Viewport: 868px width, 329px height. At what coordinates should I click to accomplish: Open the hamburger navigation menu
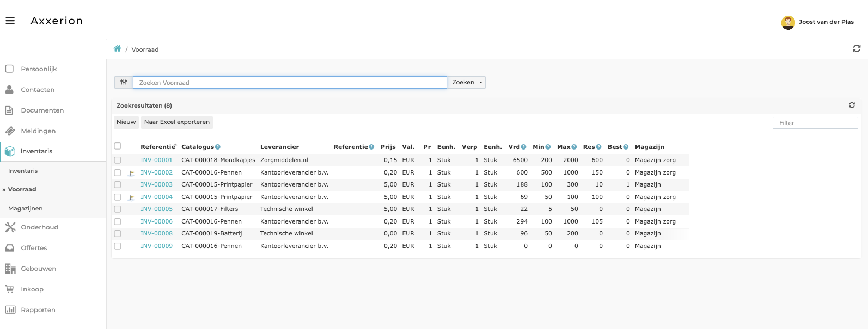pos(10,21)
